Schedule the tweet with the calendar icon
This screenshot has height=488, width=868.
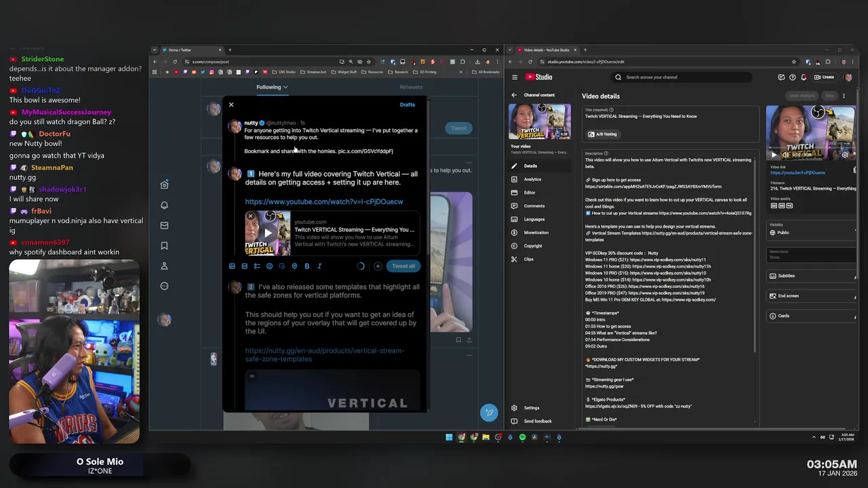pyautogui.click(x=282, y=266)
